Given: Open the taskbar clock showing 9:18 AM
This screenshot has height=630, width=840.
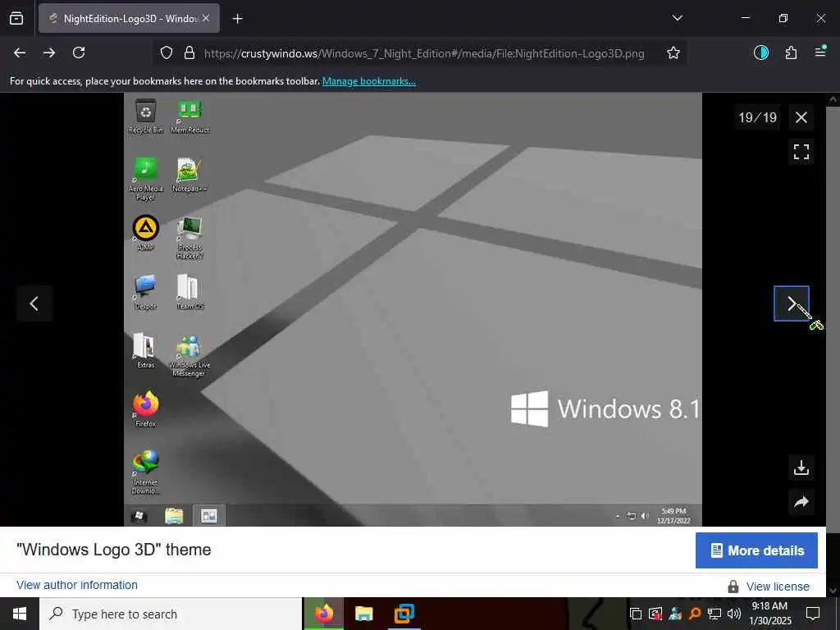Looking at the screenshot, I should (769, 614).
